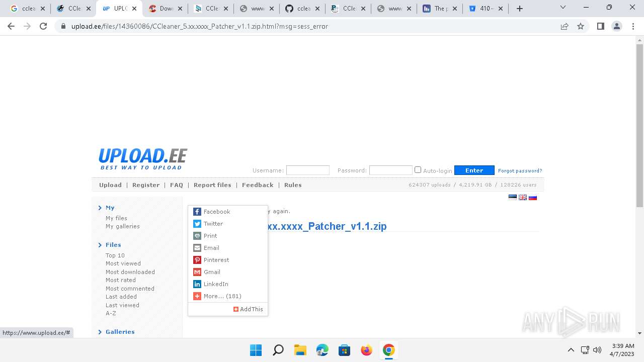View site information lock icon
Screen dimensions: 644x362
coord(63,26)
